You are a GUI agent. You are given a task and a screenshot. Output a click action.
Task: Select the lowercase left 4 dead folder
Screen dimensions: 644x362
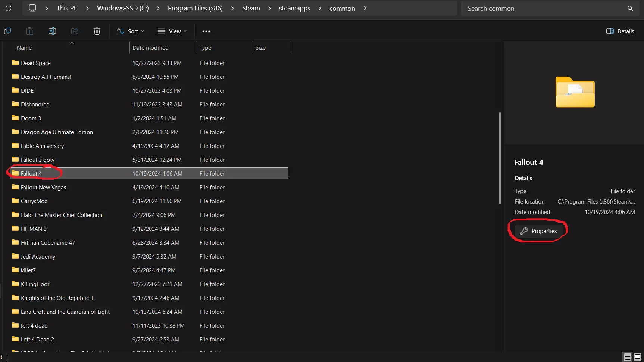(34, 325)
